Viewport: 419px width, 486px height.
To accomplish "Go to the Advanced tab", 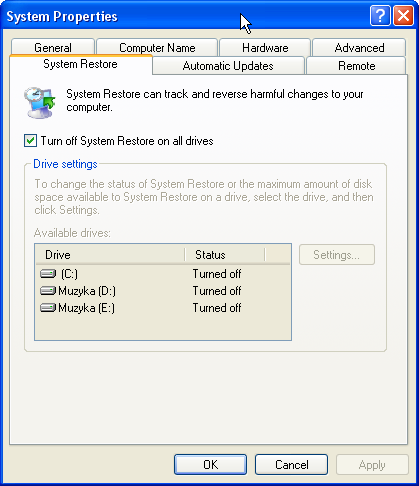I will pos(359,47).
